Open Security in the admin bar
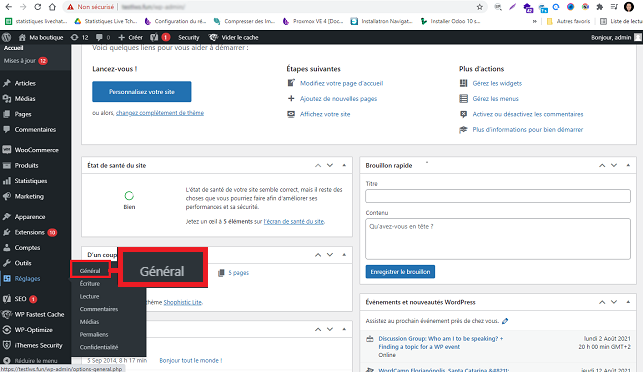643x372 pixels. (x=189, y=37)
